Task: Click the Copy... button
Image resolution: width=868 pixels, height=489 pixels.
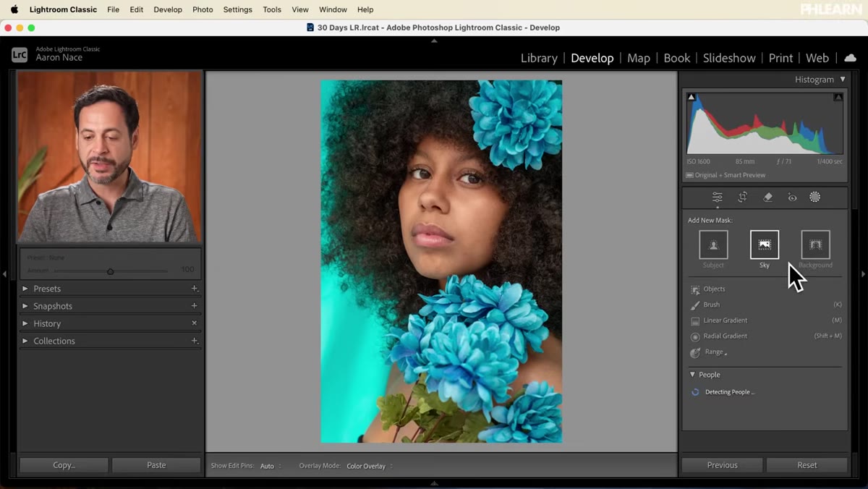Action: coord(64,465)
